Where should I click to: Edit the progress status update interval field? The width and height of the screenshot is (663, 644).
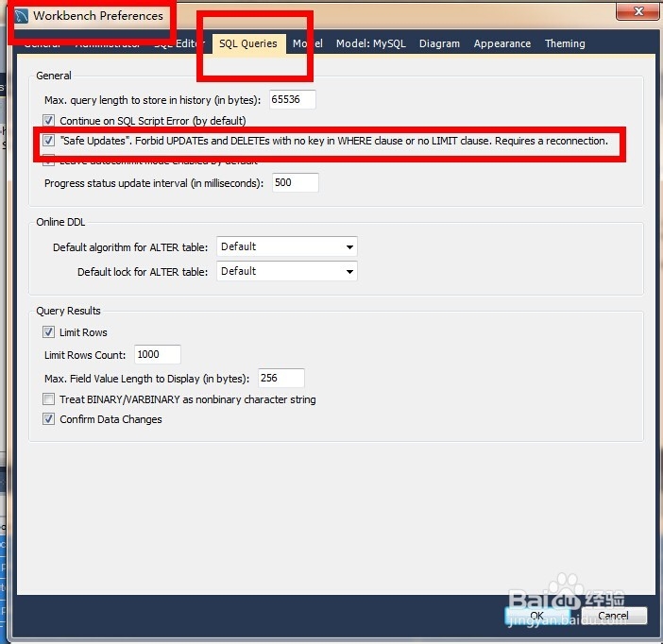coord(295,182)
